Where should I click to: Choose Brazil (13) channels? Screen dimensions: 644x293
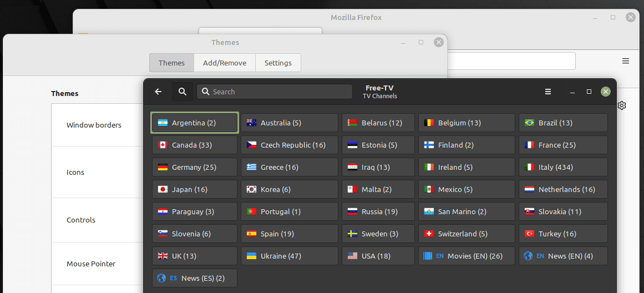point(563,123)
